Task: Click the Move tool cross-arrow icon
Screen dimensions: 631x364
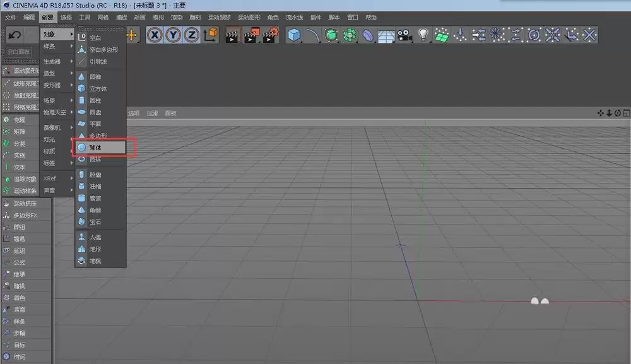Action: click(x=133, y=35)
